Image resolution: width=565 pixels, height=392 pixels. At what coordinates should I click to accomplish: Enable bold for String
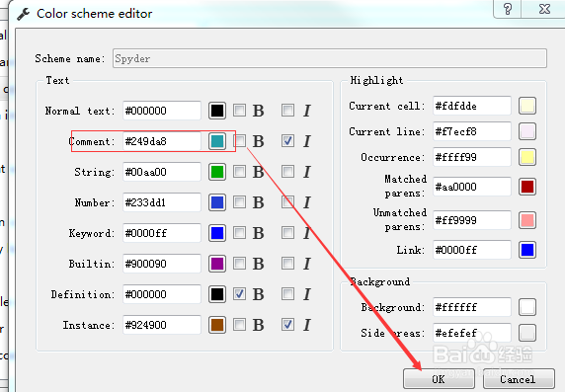239,171
